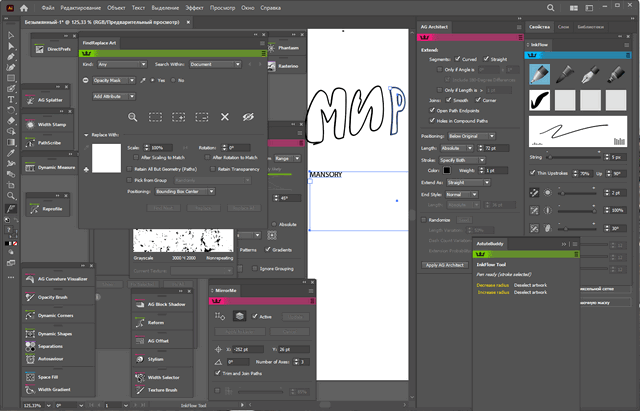Click the layered stack icon in MirrorMe
The image size is (640, 411).
[240, 315]
